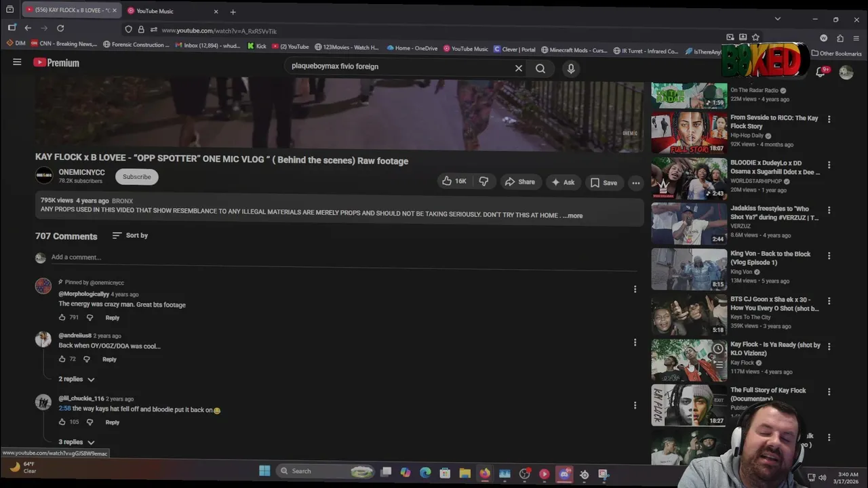Dislike the comment by @lil_chuckie_116
The image size is (868, 488).
(x=90, y=422)
